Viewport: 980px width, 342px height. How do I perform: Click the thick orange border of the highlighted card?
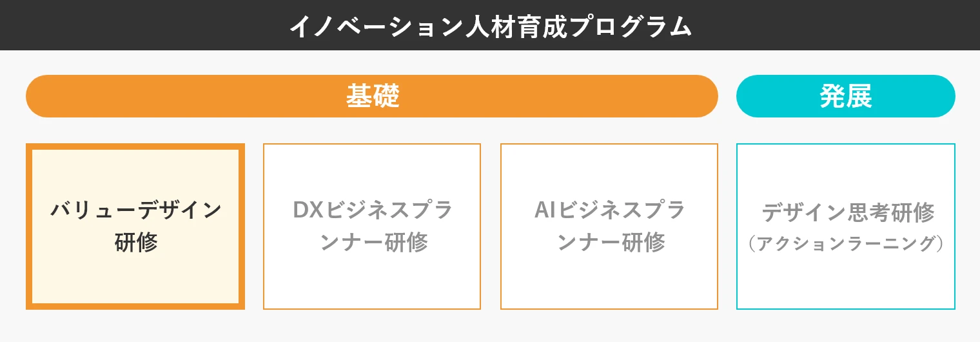tap(29, 226)
